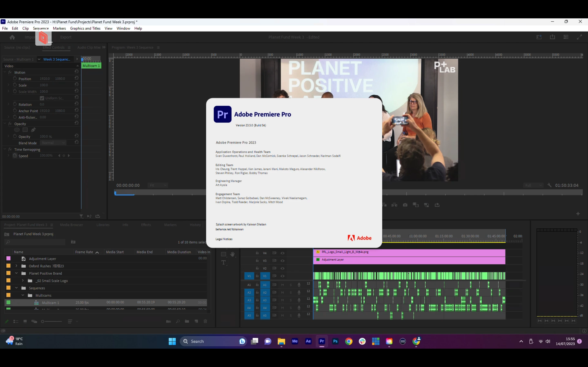Toggle lock on track V3
The height and width of the screenshot is (367, 588).
(257, 261)
